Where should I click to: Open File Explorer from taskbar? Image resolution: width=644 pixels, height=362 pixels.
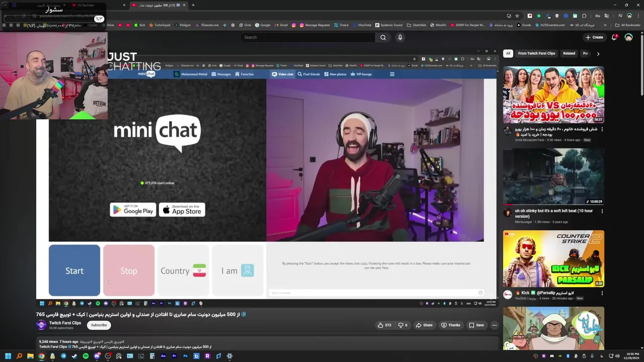(x=30, y=356)
